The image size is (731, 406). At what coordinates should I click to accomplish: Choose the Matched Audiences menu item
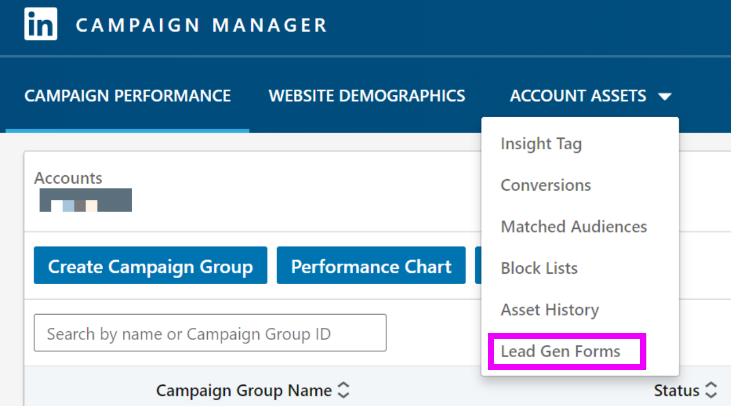(573, 227)
